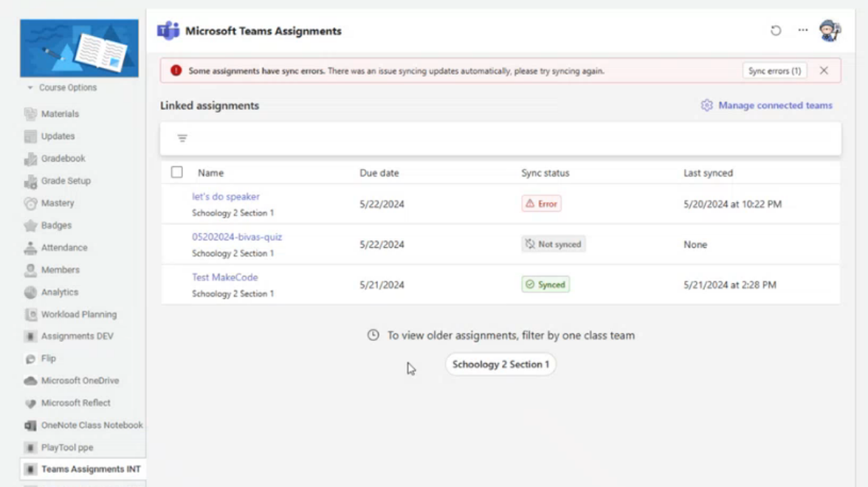Click the Gradebook sidebar icon
This screenshot has width=868, height=487.
coord(30,159)
